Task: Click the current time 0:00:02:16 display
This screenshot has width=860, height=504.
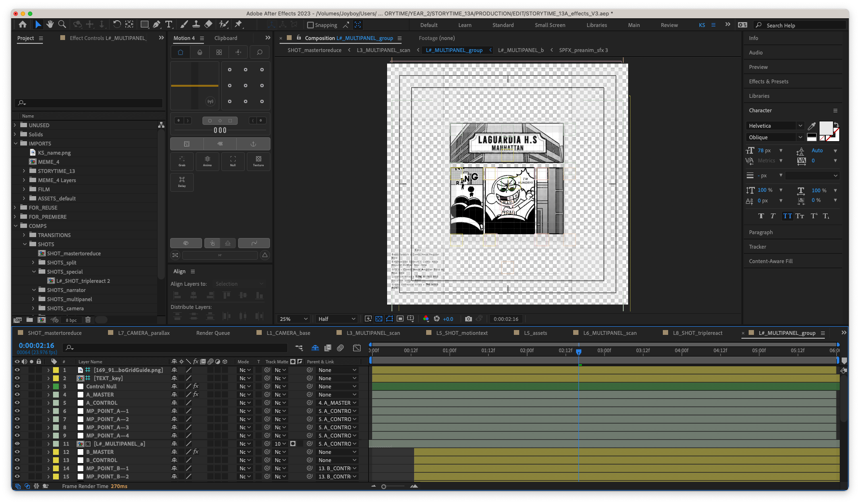Action: click(36, 345)
